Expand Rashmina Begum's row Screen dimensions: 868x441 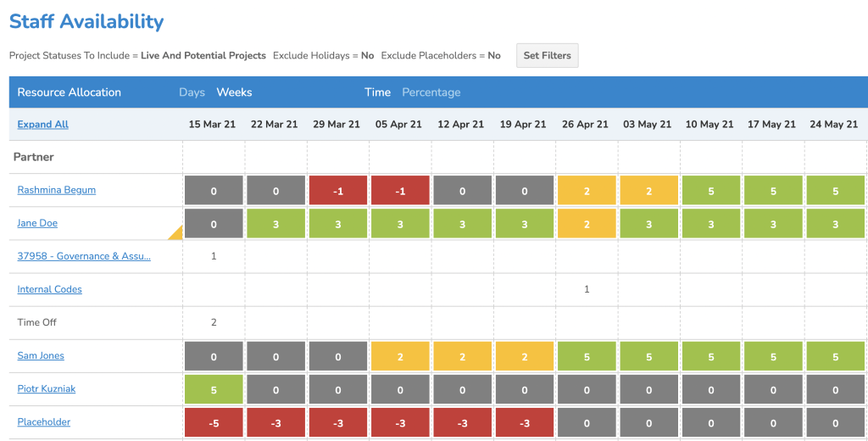[56, 191]
